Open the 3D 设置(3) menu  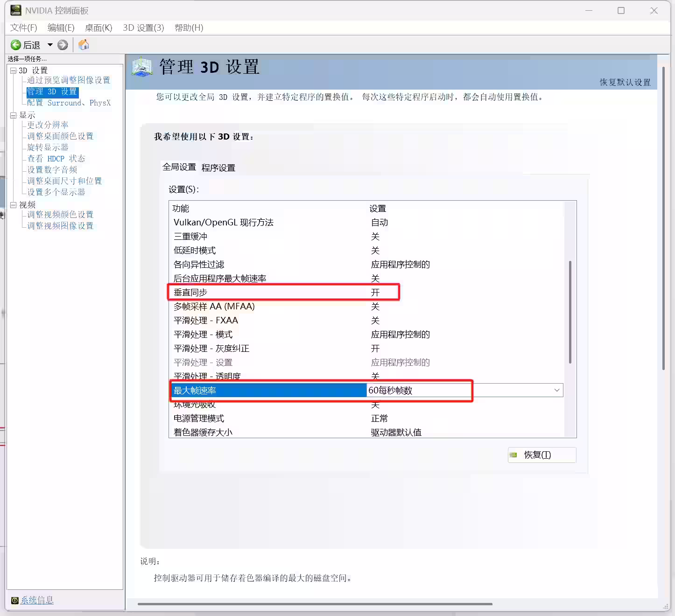click(x=143, y=28)
